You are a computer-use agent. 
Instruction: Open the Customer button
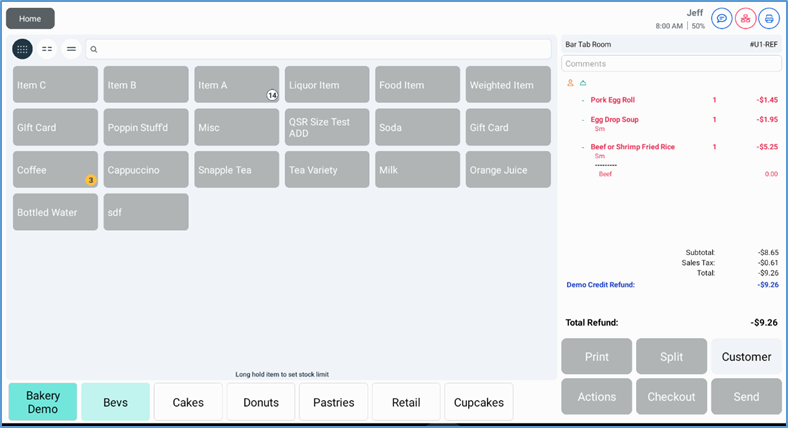coord(746,356)
